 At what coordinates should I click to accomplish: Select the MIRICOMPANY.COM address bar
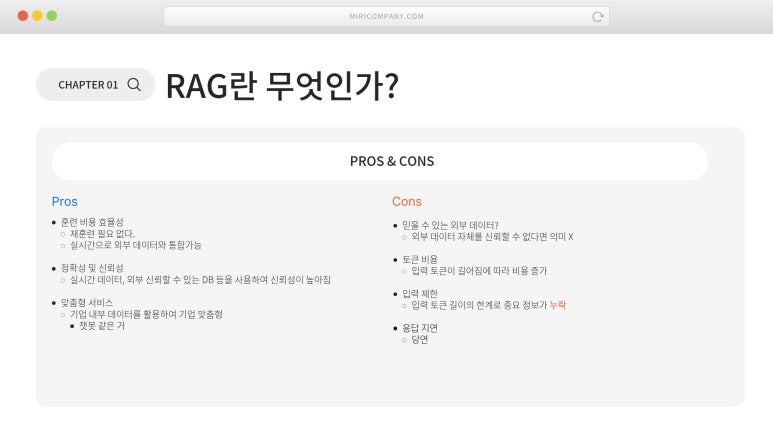pyautogui.click(x=386, y=16)
